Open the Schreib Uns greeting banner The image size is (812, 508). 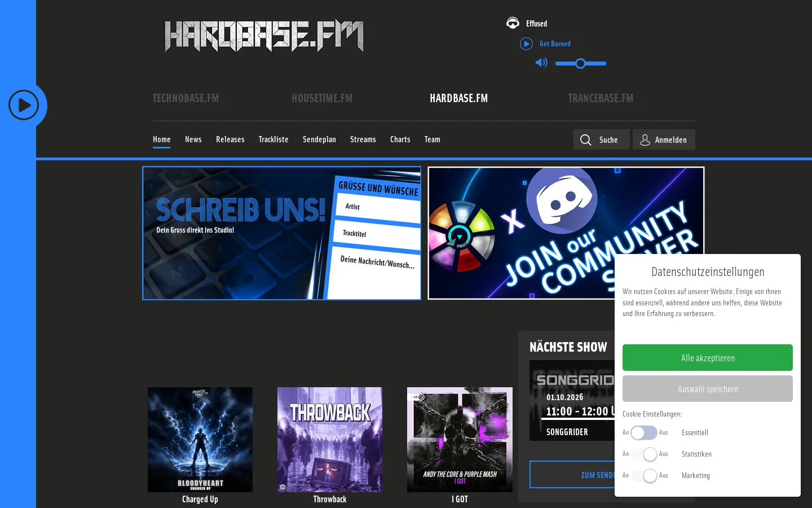pos(281,233)
